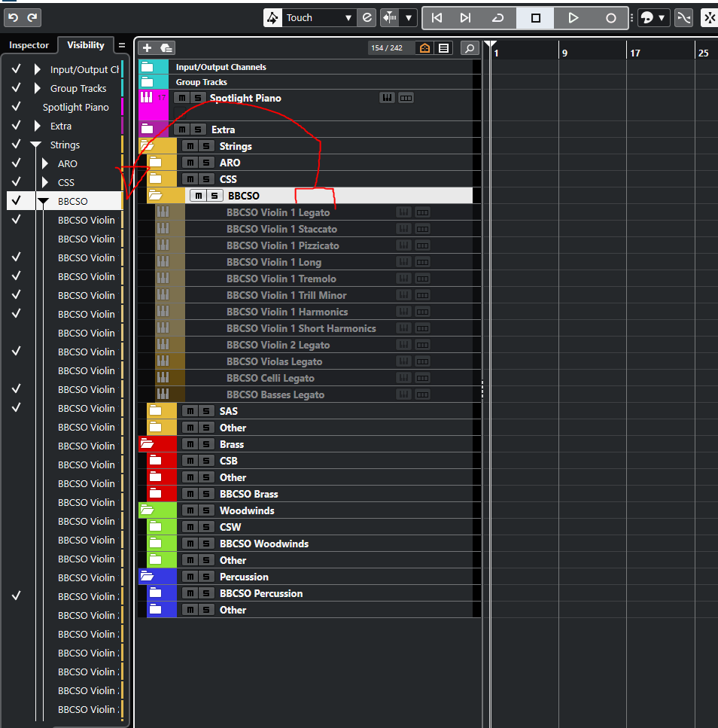Toggle visibility check for BBCSO folder

(x=17, y=200)
